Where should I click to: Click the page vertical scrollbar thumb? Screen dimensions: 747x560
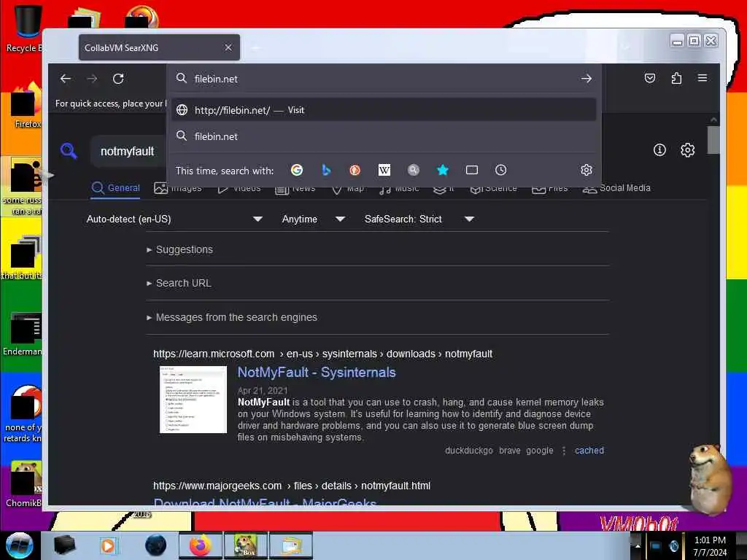pos(713,140)
